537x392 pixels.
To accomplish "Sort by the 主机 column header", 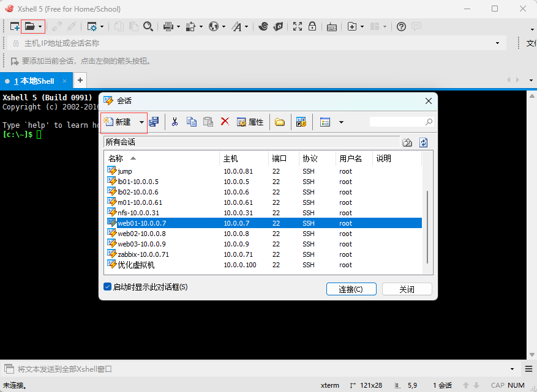I will click(x=244, y=158).
